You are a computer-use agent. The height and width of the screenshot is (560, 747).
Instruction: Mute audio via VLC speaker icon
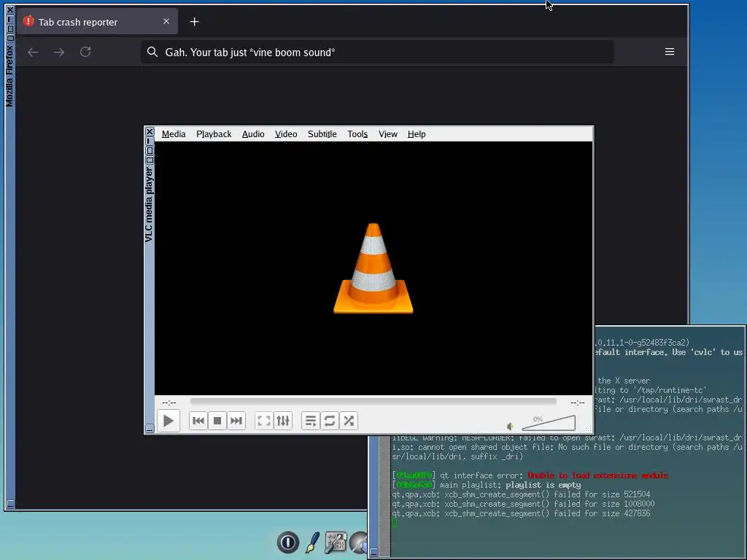click(x=510, y=426)
